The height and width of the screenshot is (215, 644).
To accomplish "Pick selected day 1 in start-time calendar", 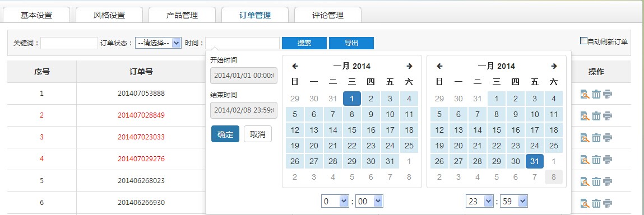I will click(352, 99).
